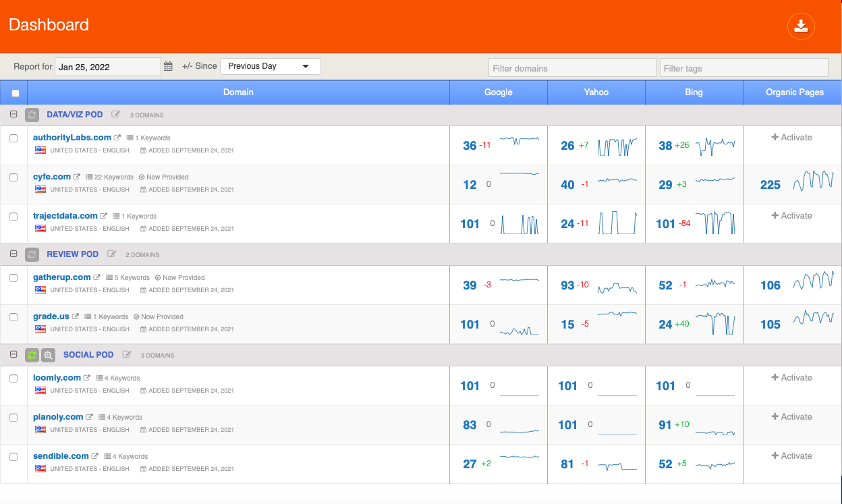
Task: Open the REVIEW POD group title
Action: point(73,254)
